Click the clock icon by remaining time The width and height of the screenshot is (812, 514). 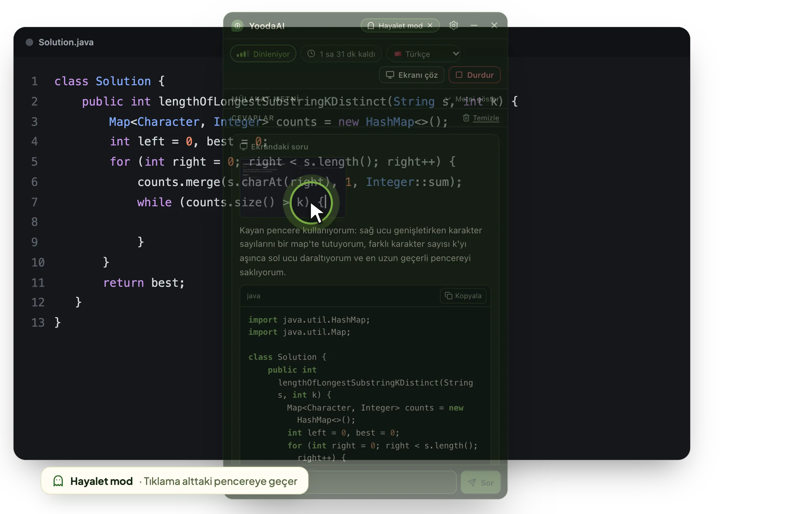tap(311, 54)
